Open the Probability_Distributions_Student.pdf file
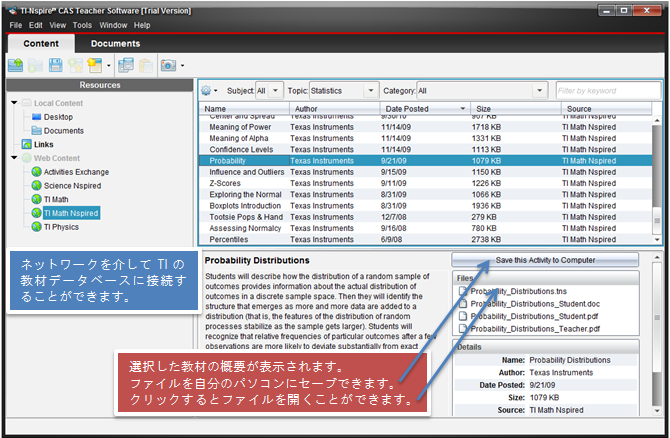Viewport: 670px width, 438px height. coord(534,316)
